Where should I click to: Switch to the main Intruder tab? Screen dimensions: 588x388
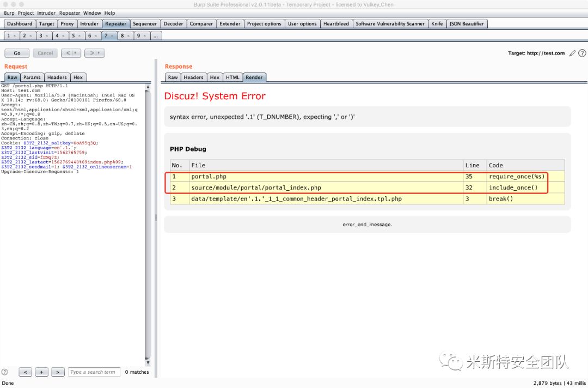(x=89, y=23)
